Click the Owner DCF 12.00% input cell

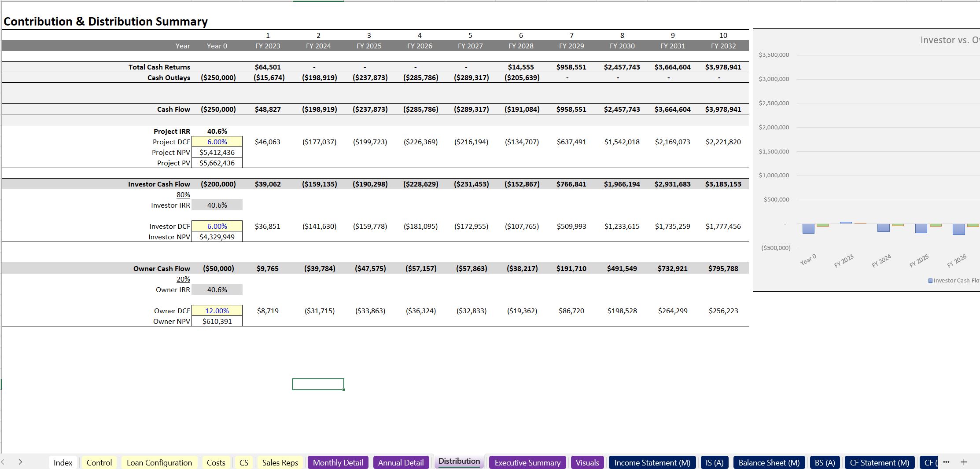217,311
